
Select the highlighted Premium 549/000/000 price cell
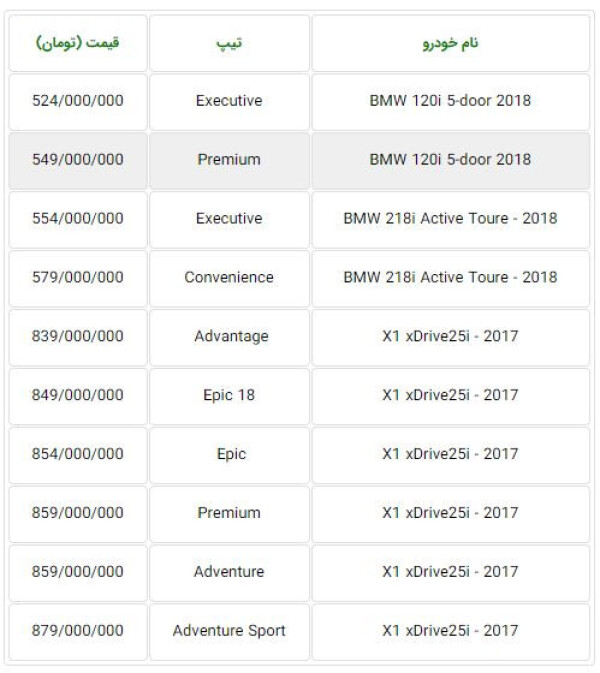pyautogui.click(x=78, y=161)
